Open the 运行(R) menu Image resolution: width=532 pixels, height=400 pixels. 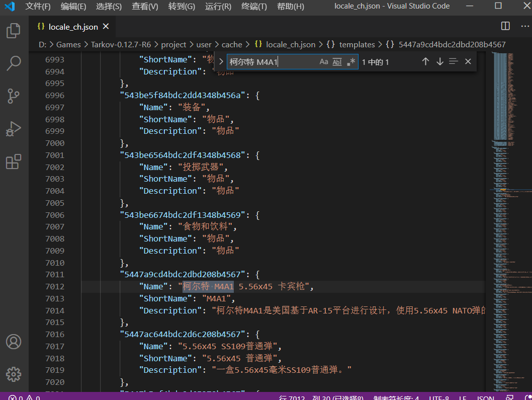(218, 6)
